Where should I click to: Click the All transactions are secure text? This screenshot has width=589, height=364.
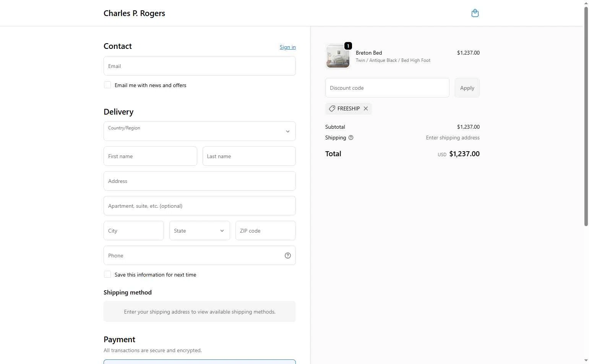click(153, 350)
